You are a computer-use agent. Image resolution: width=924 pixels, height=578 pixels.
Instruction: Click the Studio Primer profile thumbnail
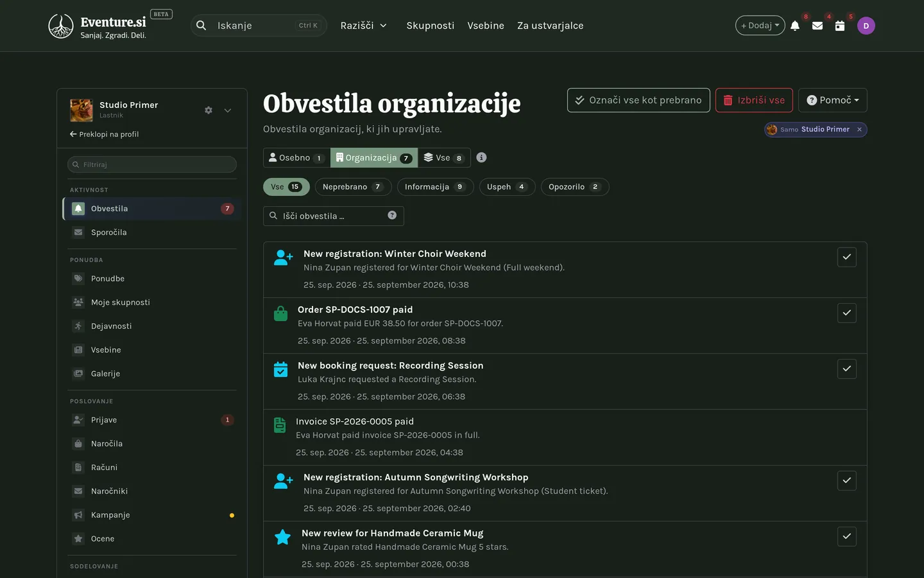click(81, 110)
